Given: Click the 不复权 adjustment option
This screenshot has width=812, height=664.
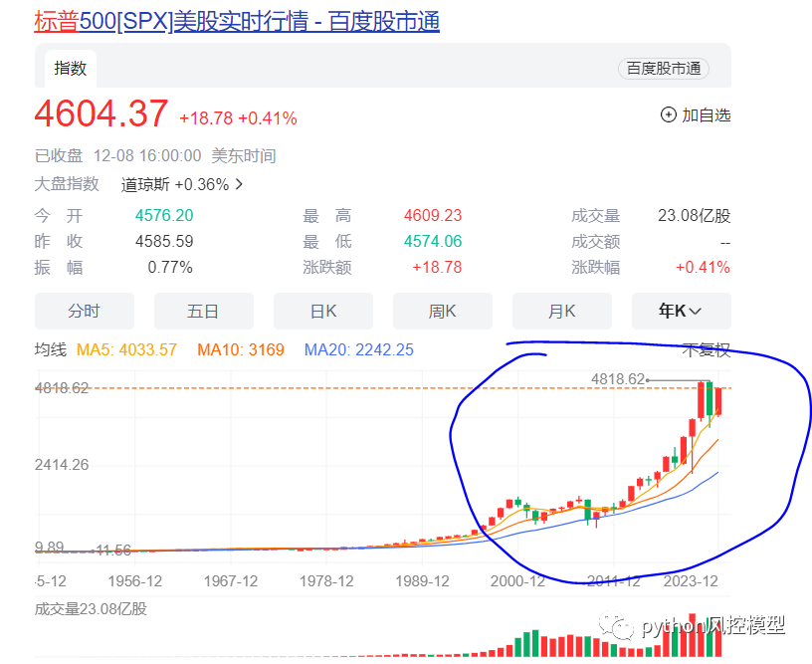Looking at the screenshot, I should pos(706,350).
